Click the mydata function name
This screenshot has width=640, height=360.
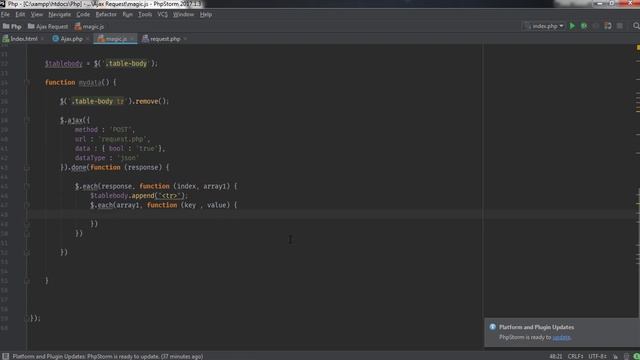point(90,82)
